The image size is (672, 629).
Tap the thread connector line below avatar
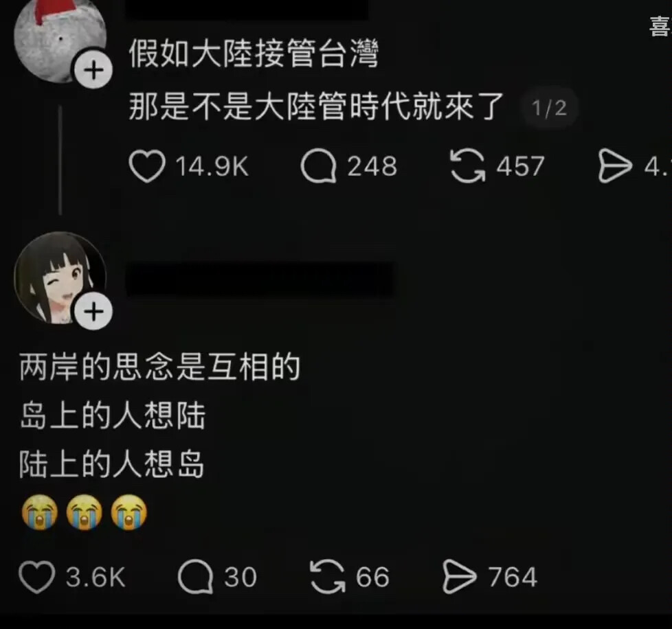click(x=60, y=160)
